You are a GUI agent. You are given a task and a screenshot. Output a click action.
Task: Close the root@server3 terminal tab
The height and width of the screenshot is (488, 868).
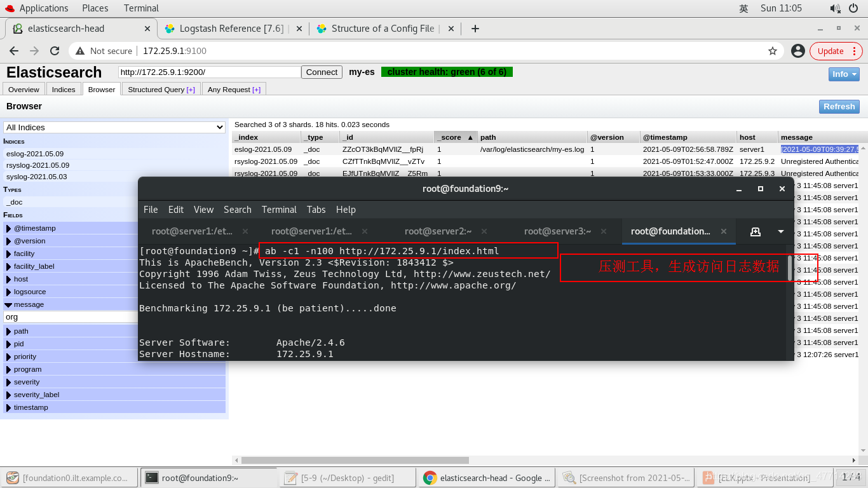pyautogui.click(x=604, y=231)
